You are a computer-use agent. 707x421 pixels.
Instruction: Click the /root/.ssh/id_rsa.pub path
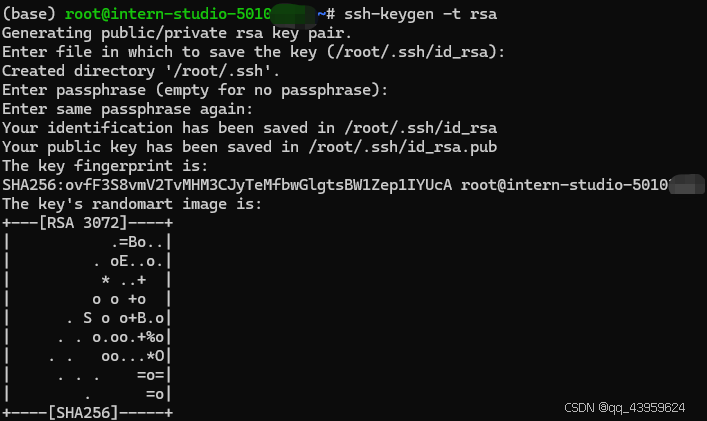click(403, 147)
